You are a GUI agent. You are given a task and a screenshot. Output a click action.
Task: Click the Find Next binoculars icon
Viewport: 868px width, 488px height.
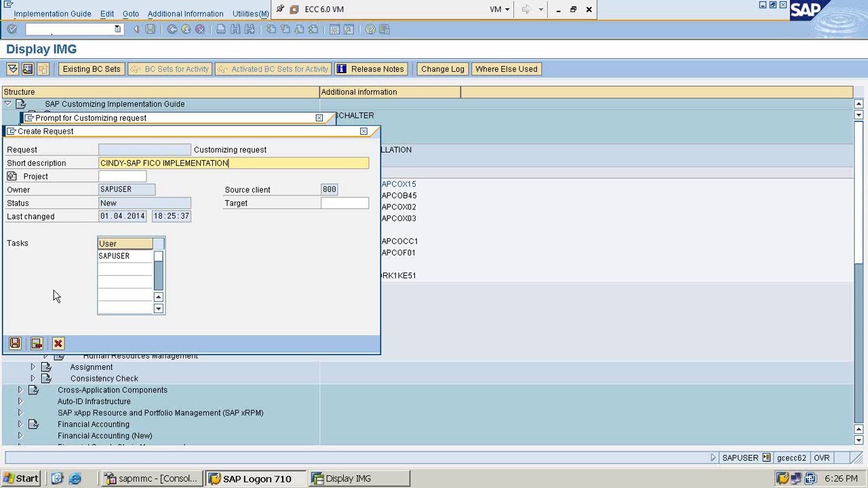coord(250,29)
